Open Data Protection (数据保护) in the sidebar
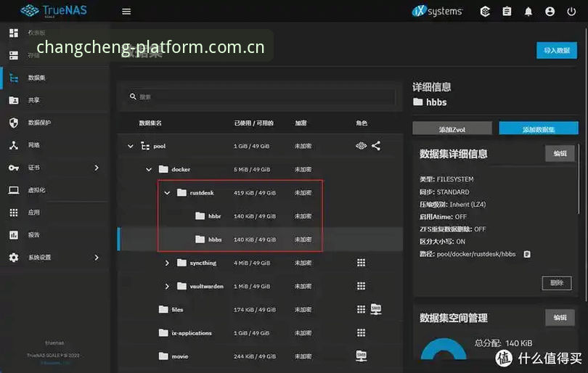This screenshot has width=588, height=373. [x=54, y=123]
